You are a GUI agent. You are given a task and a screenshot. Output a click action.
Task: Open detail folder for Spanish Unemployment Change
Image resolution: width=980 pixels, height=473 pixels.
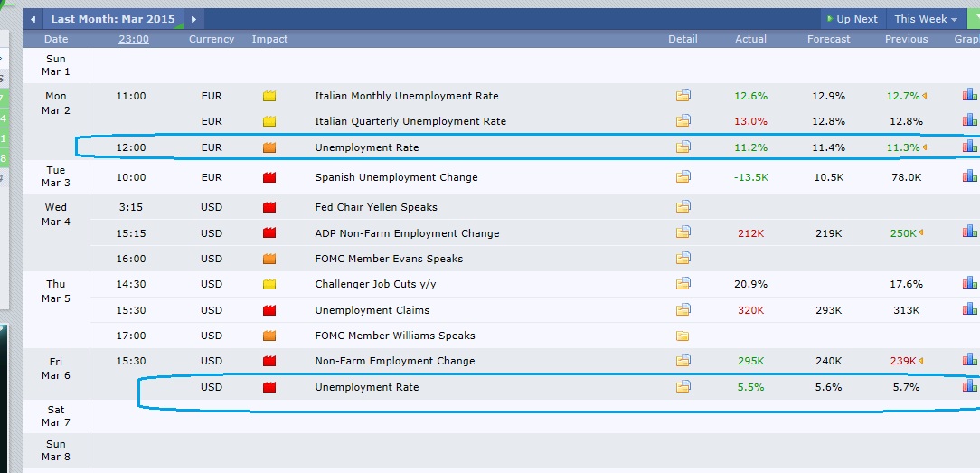coord(683,177)
